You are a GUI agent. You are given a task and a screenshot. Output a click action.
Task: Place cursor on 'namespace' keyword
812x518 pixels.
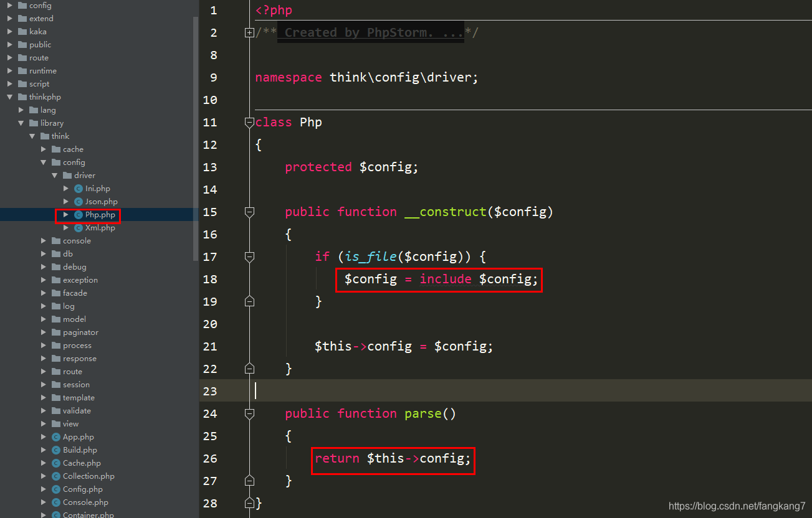coord(289,78)
